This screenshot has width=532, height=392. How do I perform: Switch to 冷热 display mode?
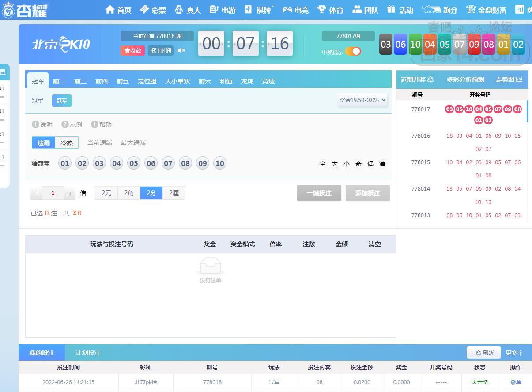click(x=67, y=143)
